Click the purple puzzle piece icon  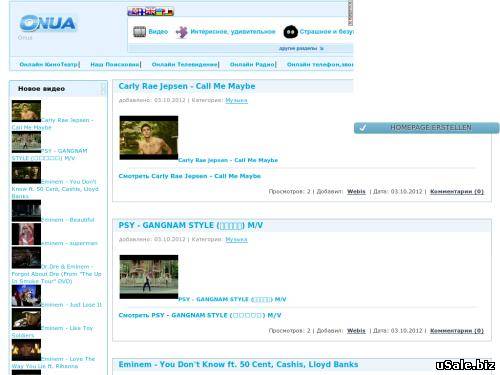(x=182, y=32)
